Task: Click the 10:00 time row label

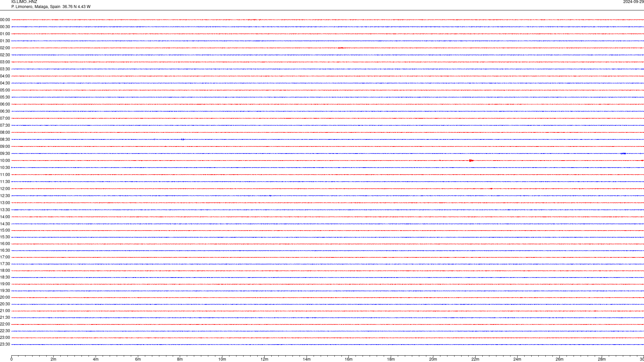Action: pyautogui.click(x=5, y=161)
